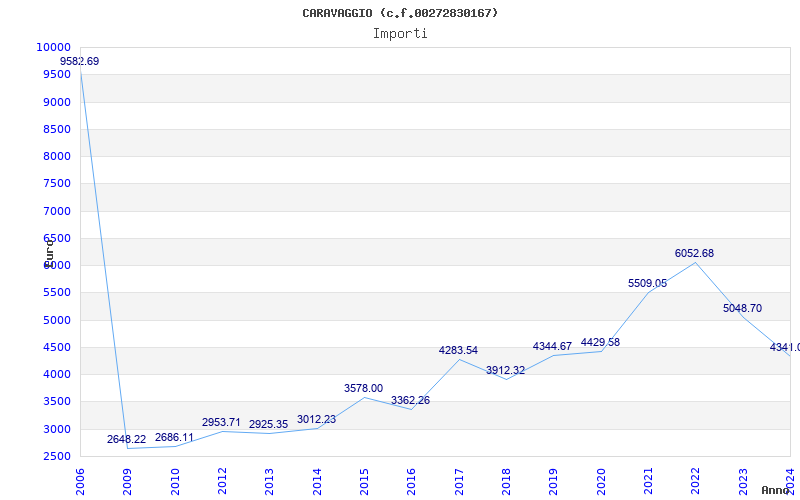The width and height of the screenshot is (800, 500).
Task: Select data label 3362.26
Action: click(411, 401)
